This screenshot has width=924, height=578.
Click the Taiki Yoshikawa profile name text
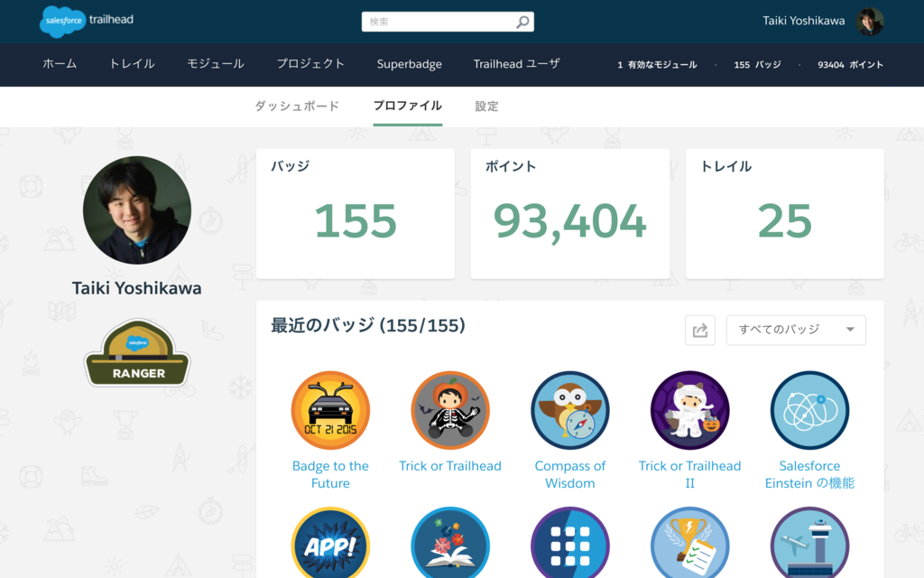pyautogui.click(x=137, y=288)
